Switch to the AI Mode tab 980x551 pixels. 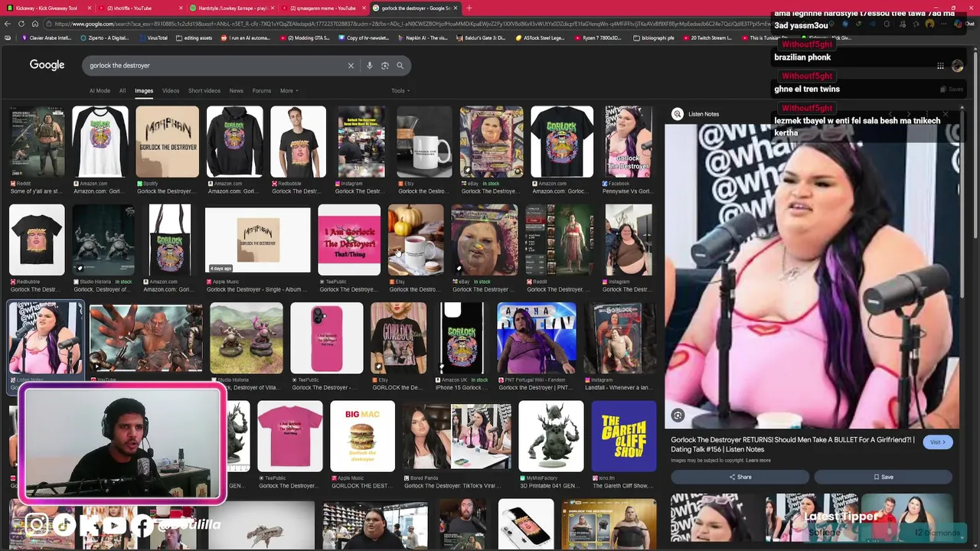(100, 91)
